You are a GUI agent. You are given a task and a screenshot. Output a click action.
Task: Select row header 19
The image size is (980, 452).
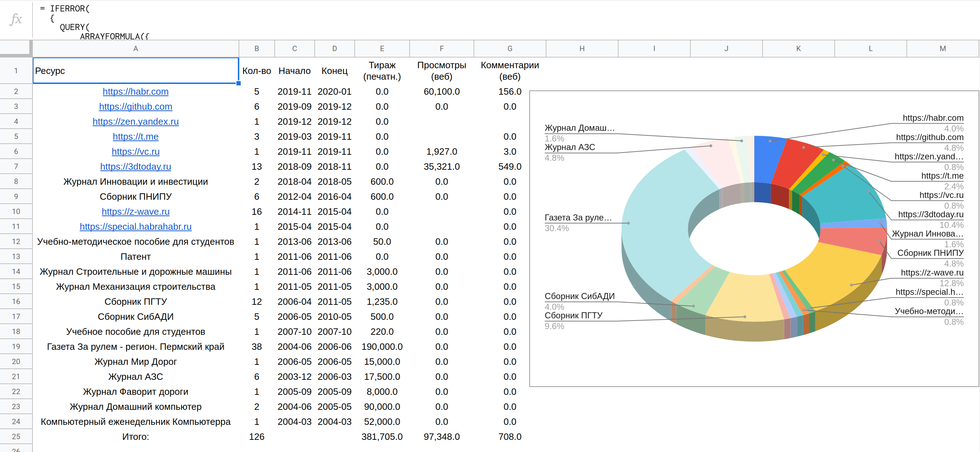click(x=16, y=347)
